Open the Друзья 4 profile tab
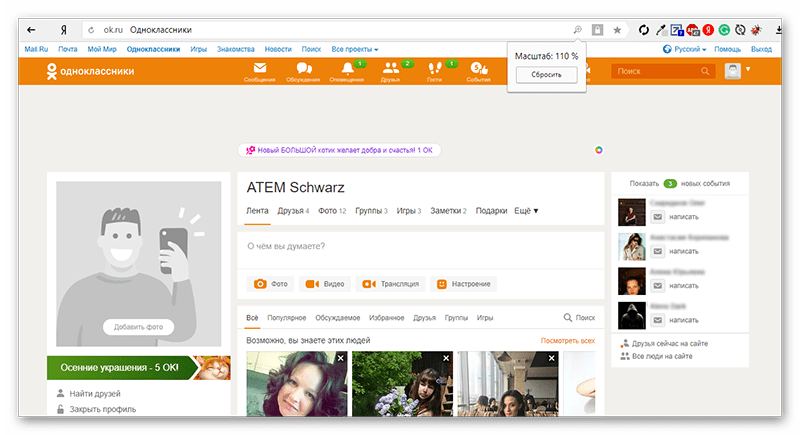 pos(293,211)
